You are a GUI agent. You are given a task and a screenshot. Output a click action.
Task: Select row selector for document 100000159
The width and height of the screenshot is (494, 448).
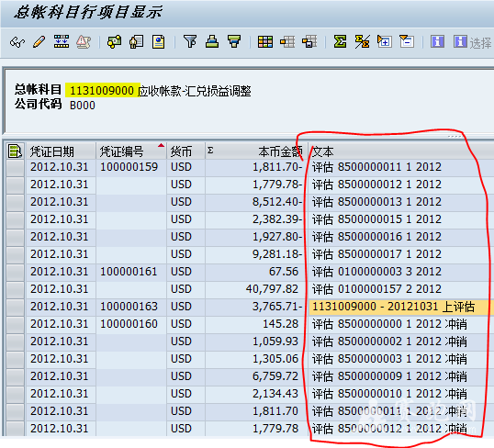click(x=15, y=167)
